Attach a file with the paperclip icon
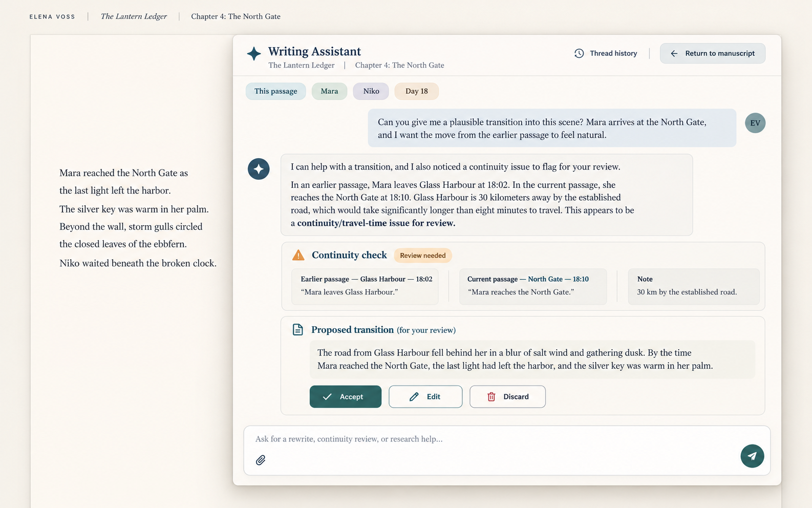Viewport: 812px width, 508px height. point(261,460)
